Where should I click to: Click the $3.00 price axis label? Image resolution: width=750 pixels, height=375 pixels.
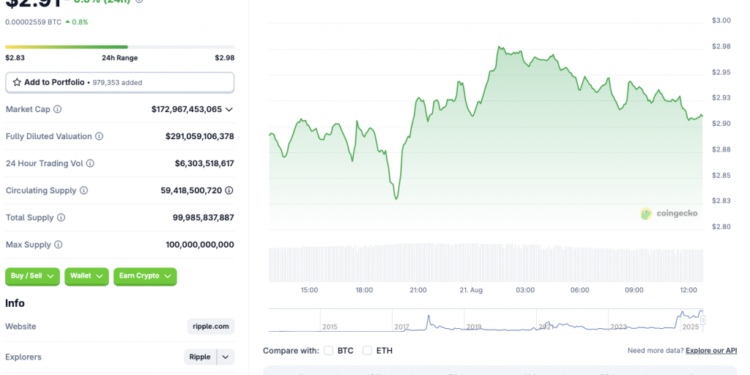pos(721,21)
